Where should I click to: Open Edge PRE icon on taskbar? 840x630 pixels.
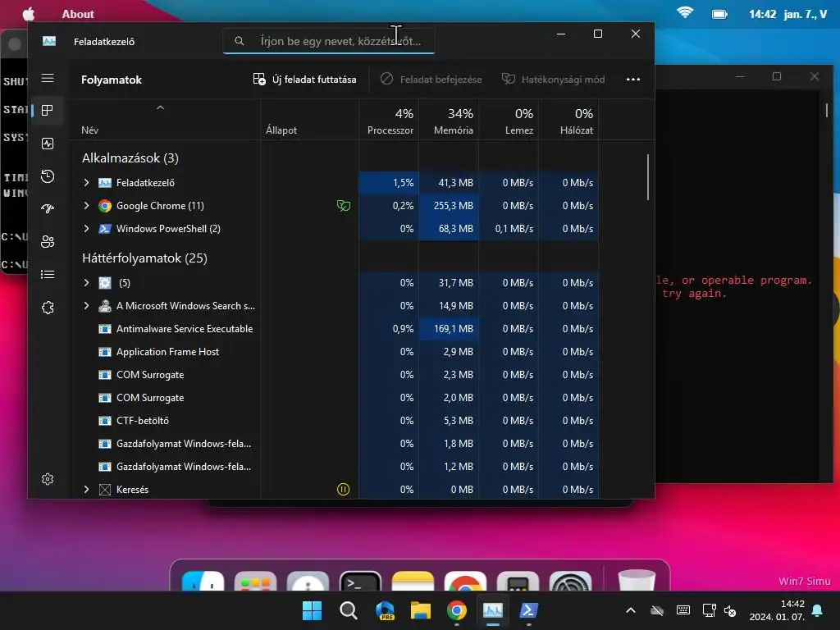pyautogui.click(x=385, y=610)
